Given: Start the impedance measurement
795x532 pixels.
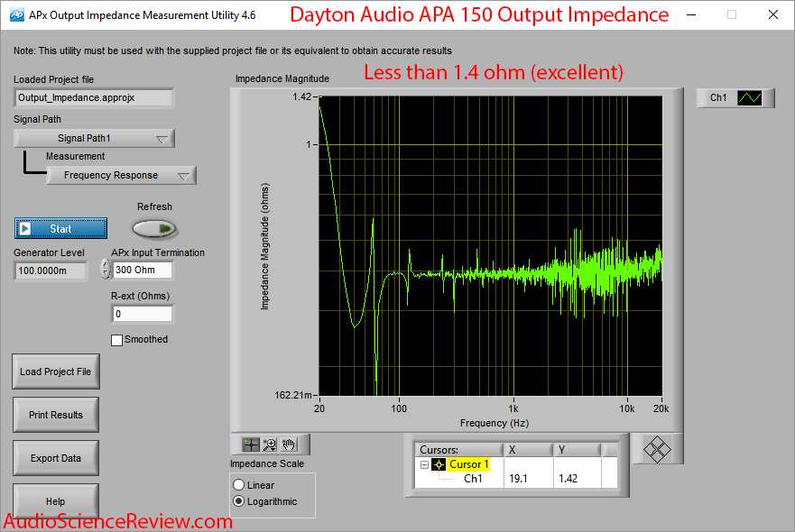Looking at the screenshot, I should pyautogui.click(x=60, y=228).
